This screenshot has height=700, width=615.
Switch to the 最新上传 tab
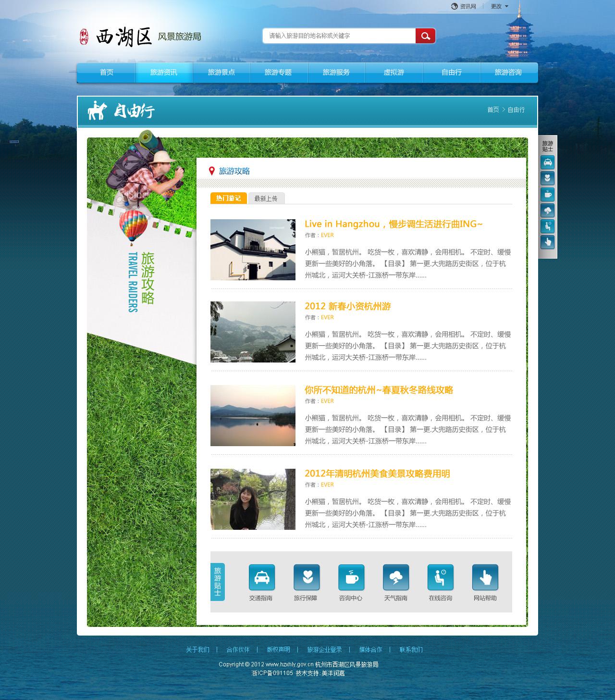pyautogui.click(x=266, y=198)
